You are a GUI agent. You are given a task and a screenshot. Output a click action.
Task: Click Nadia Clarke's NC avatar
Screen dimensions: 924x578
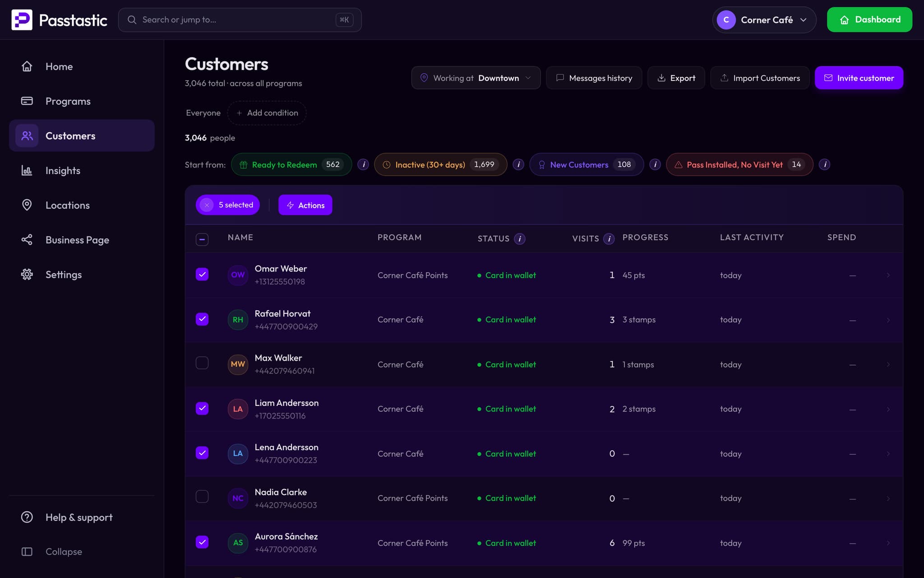pyautogui.click(x=238, y=498)
